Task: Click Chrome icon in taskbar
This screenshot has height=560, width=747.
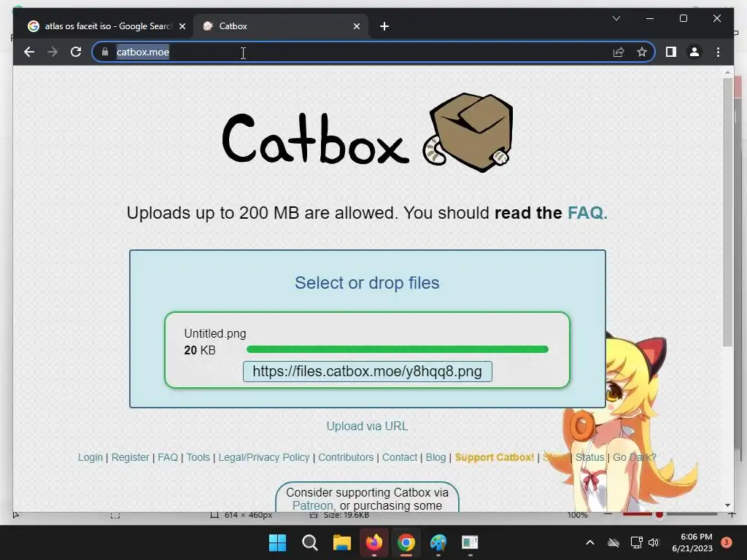Action: pyautogui.click(x=406, y=542)
